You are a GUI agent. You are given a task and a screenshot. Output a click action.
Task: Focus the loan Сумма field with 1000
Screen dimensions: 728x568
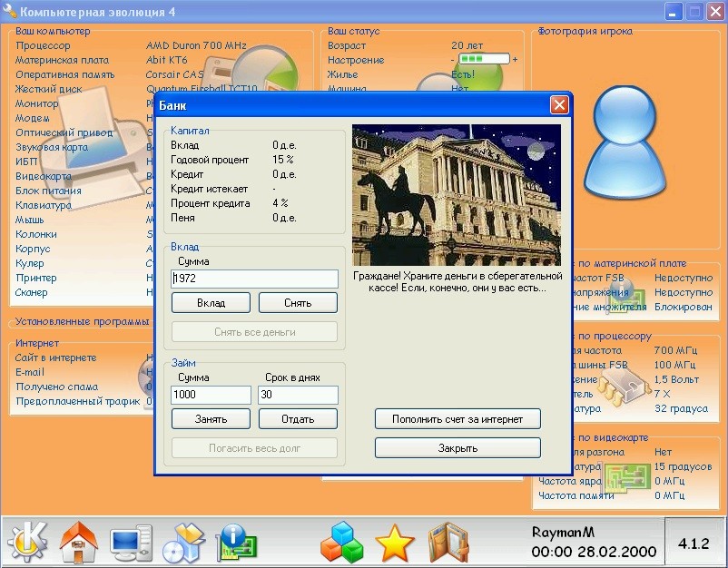click(x=211, y=395)
